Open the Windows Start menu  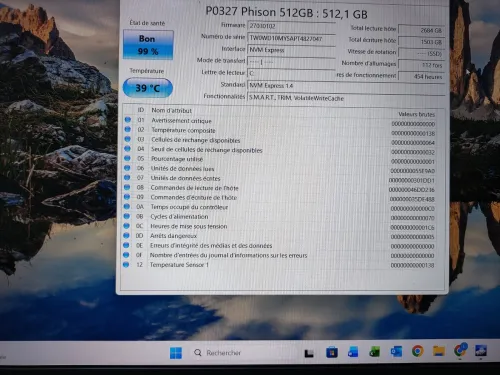(176, 353)
